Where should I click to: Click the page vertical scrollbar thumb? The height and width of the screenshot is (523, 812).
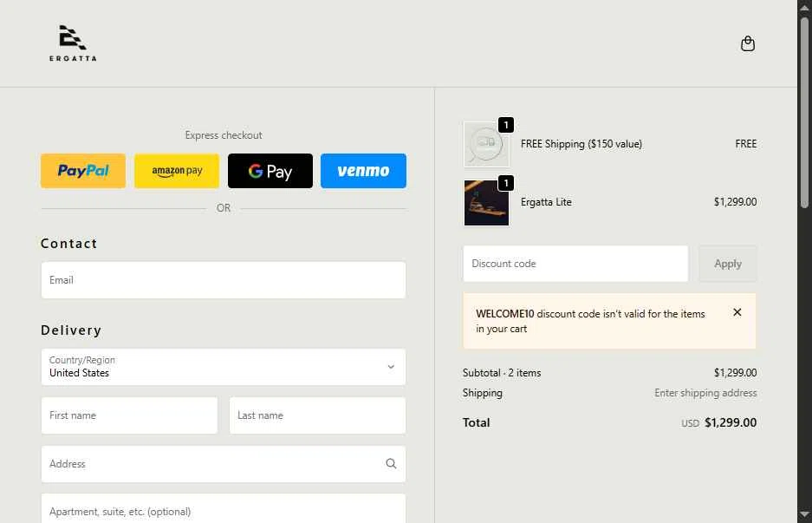click(804, 111)
